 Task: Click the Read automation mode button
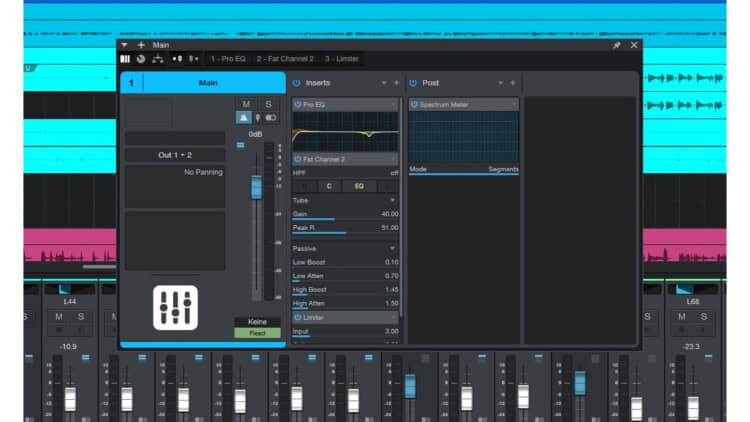[257, 333]
